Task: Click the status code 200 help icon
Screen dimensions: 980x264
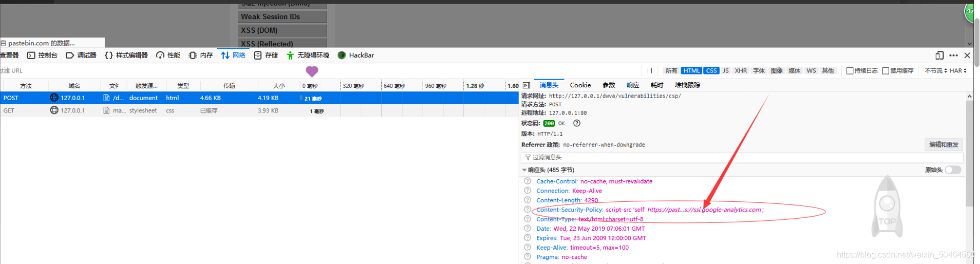Action: (577, 123)
